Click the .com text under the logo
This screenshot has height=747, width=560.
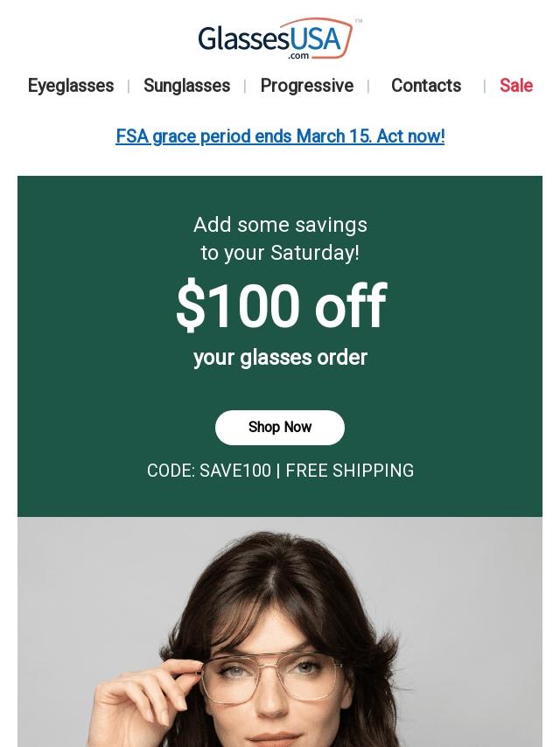[298, 56]
